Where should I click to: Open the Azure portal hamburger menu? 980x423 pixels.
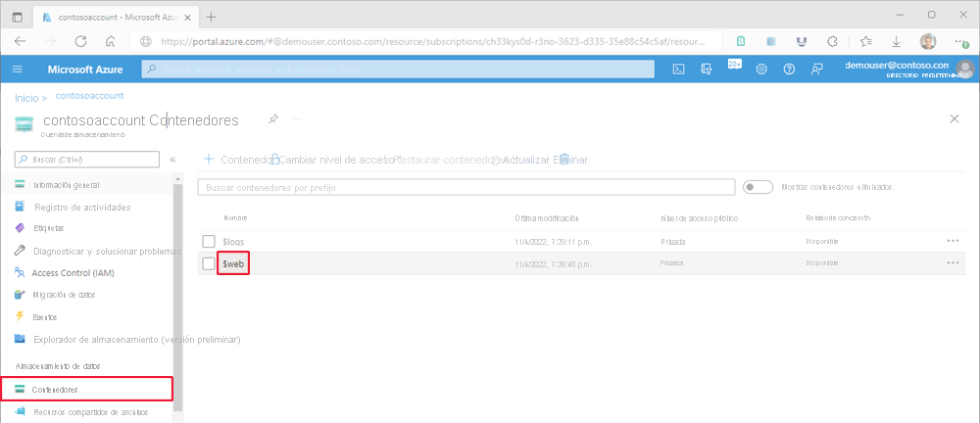17,70
